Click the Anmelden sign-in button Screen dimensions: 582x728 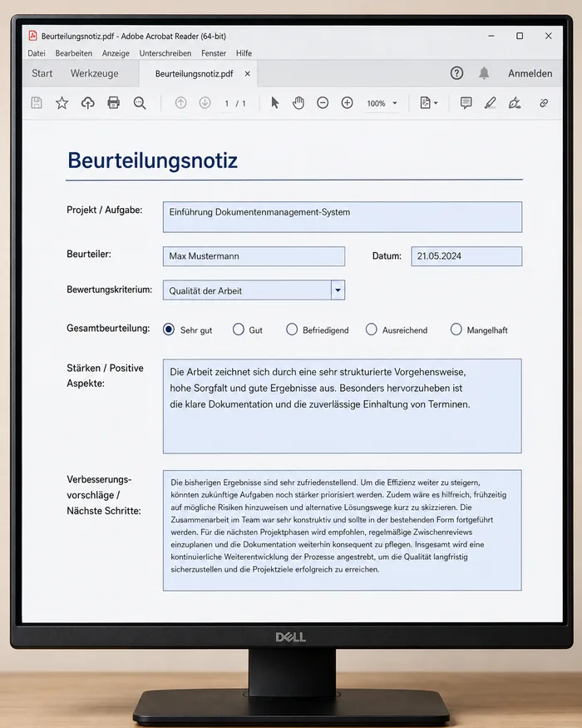point(530,73)
